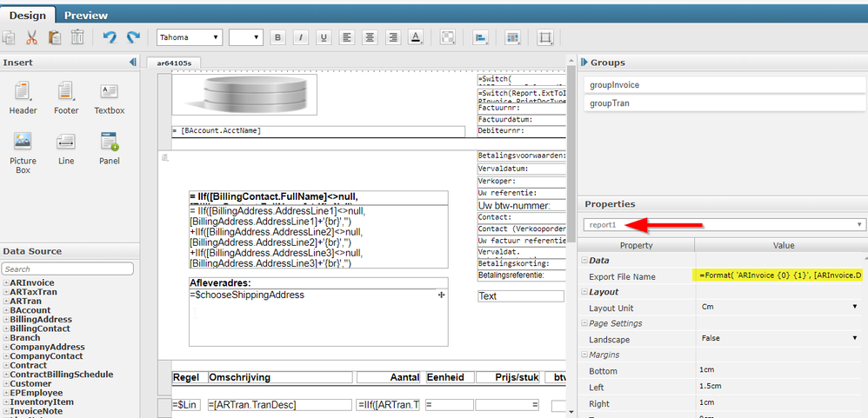
Task: Undo the last action
Action: (x=110, y=37)
